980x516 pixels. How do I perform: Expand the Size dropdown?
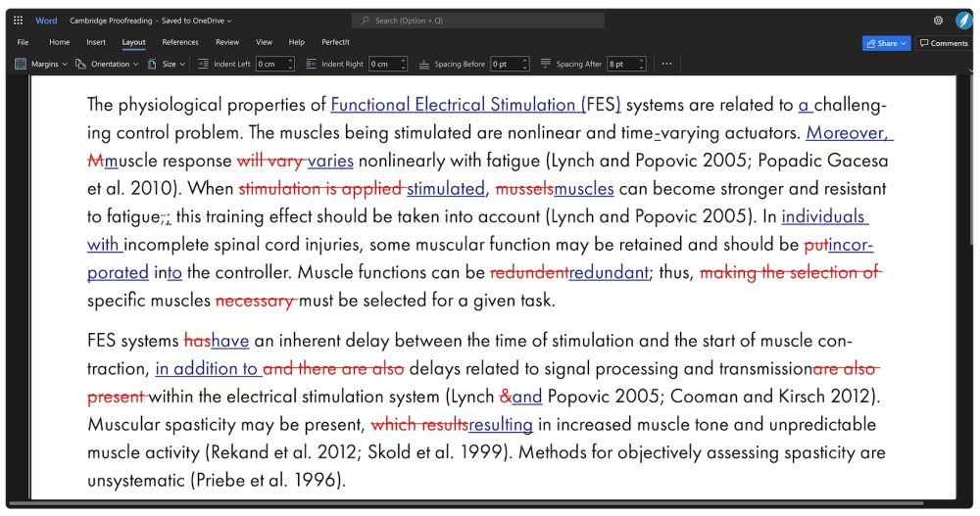[x=183, y=64]
